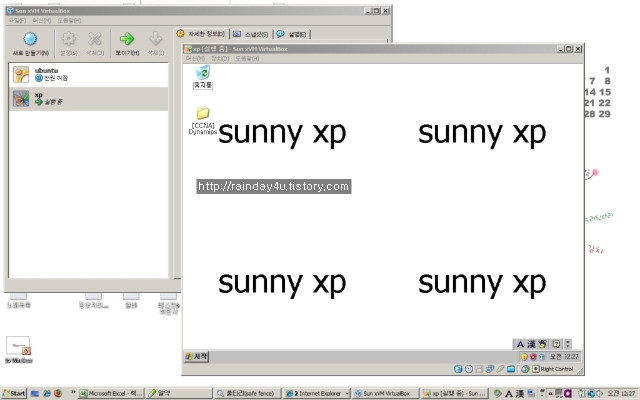Viewport: 640px width, 400px height.
Task: Click the green globe icon in VM status bar
Action: click(x=525, y=369)
